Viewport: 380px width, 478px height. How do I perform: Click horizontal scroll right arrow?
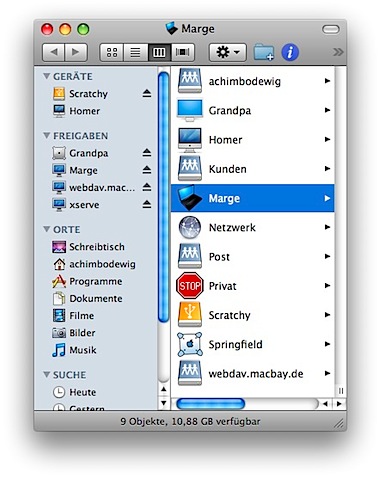(x=339, y=404)
